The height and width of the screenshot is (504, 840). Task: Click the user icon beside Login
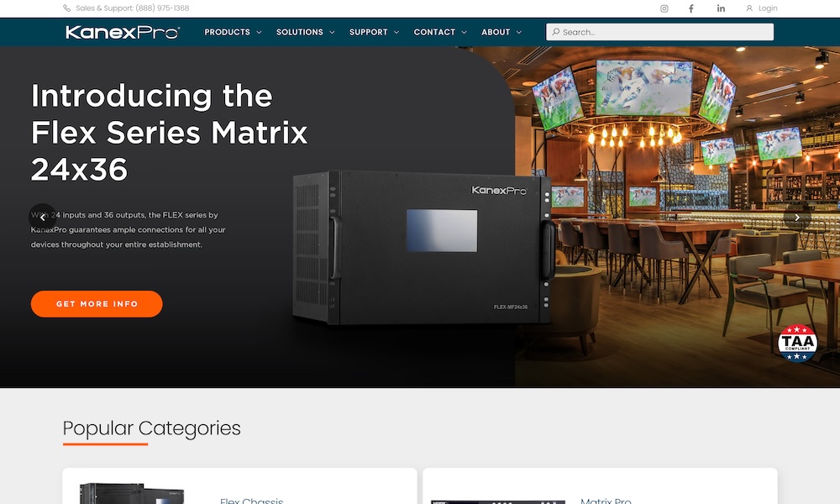(x=749, y=8)
